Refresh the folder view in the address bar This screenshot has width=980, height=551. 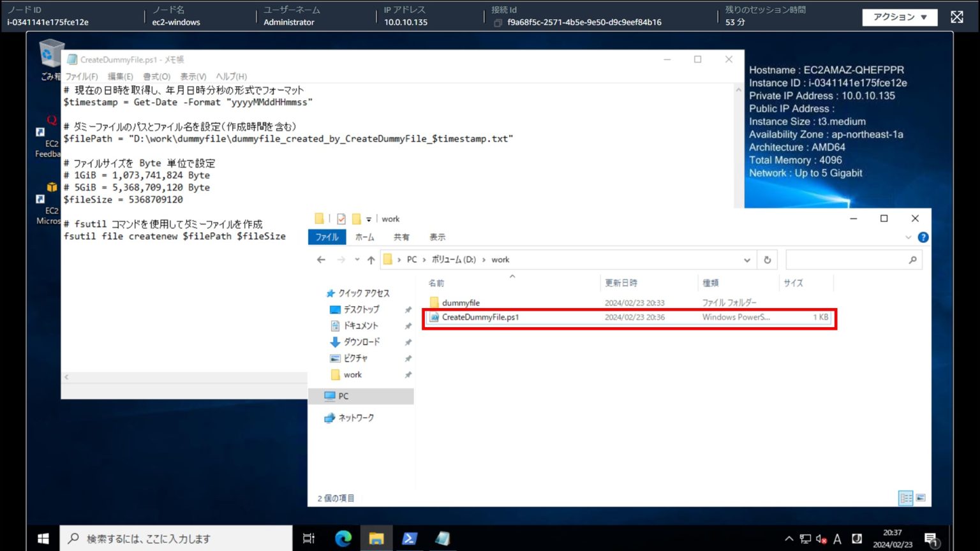pos(768,260)
